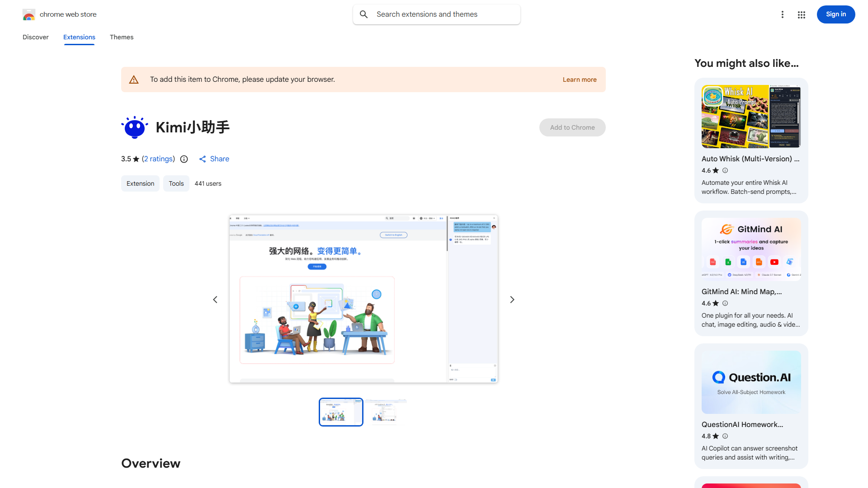Click the Chrome Web Store logo
Viewport: 868px width, 488px height.
[29, 14]
